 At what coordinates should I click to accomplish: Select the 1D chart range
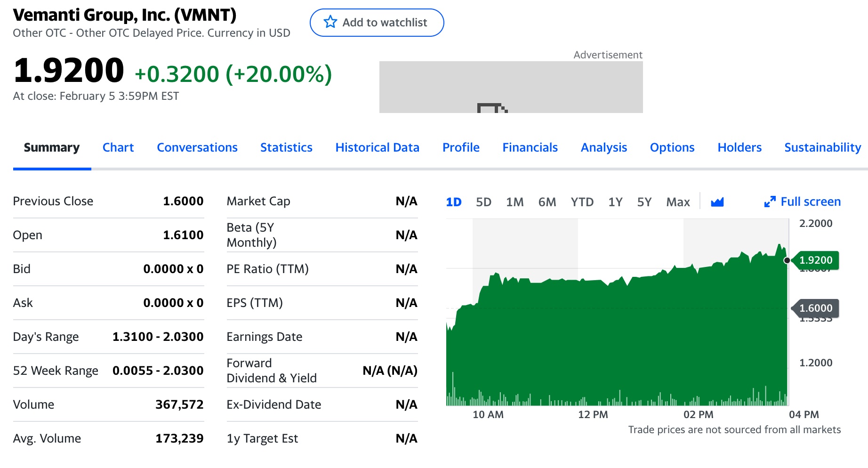[x=454, y=202]
